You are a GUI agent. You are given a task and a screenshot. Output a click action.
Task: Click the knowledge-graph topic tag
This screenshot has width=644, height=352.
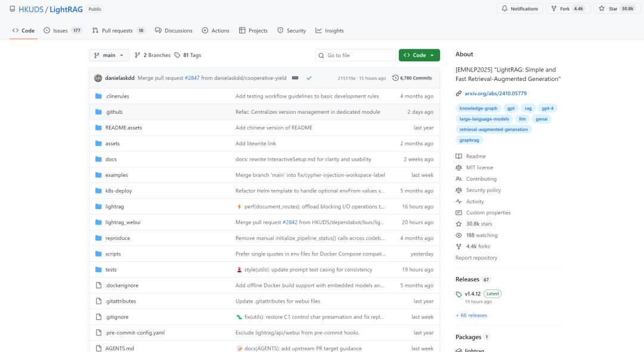click(478, 108)
